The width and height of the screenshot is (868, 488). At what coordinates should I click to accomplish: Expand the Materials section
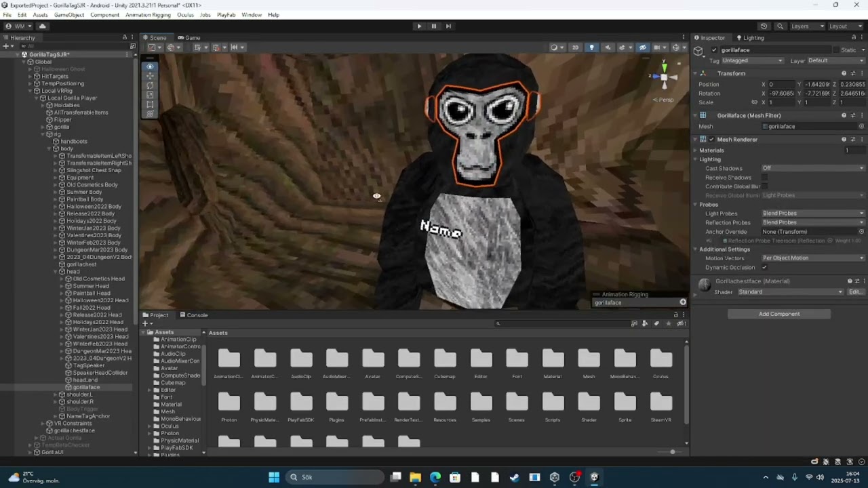tap(696, 150)
